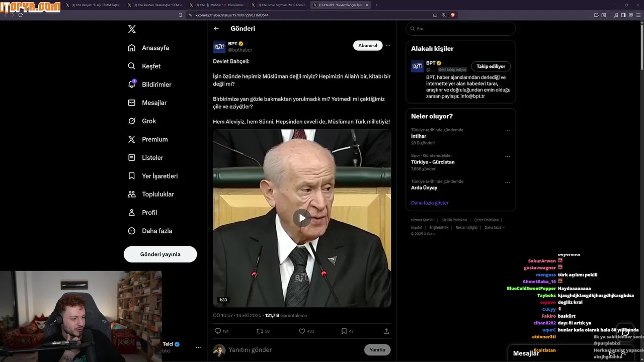Open the Erişilebilirlik footer link
644x362 pixels.
pyautogui.click(x=439, y=227)
